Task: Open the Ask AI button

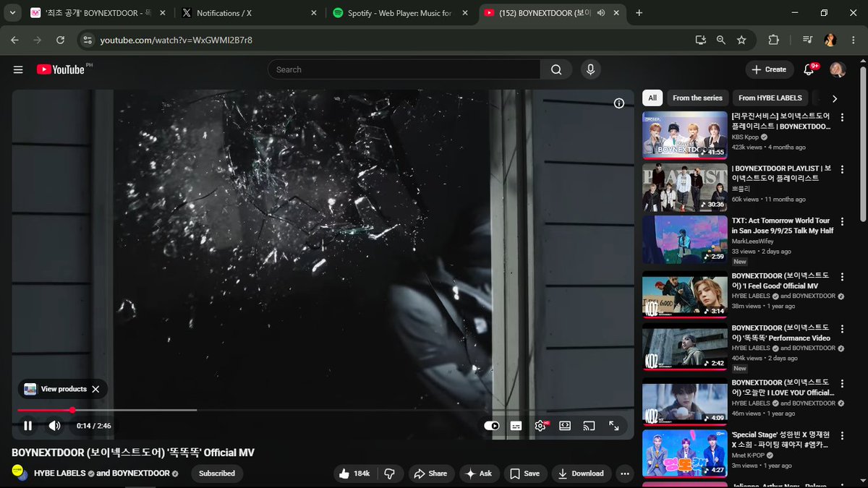Action: [x=479, y=474]
